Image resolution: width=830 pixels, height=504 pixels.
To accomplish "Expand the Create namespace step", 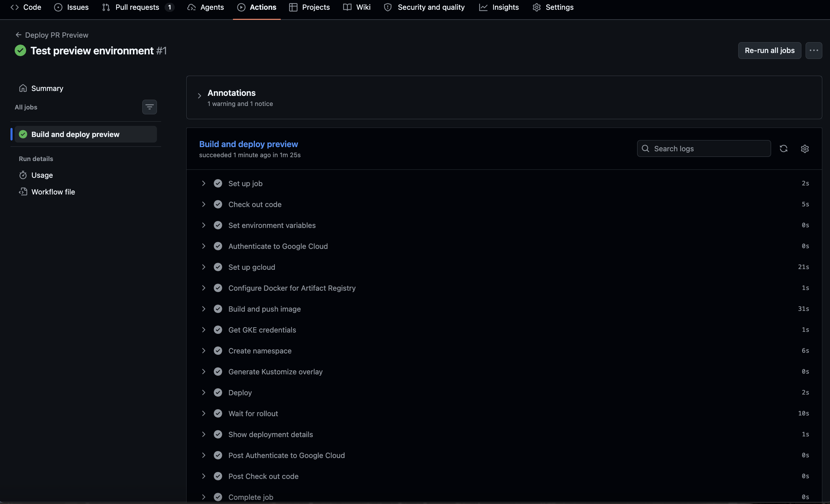I will tap(204, 351).
